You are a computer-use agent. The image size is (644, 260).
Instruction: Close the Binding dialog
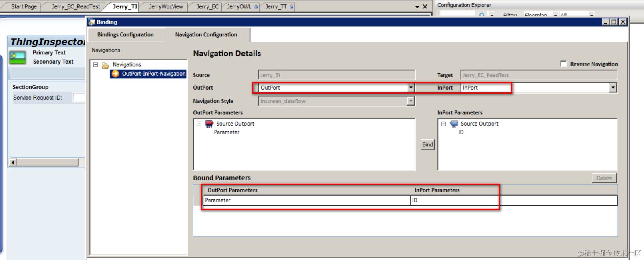tap(623, 22)
